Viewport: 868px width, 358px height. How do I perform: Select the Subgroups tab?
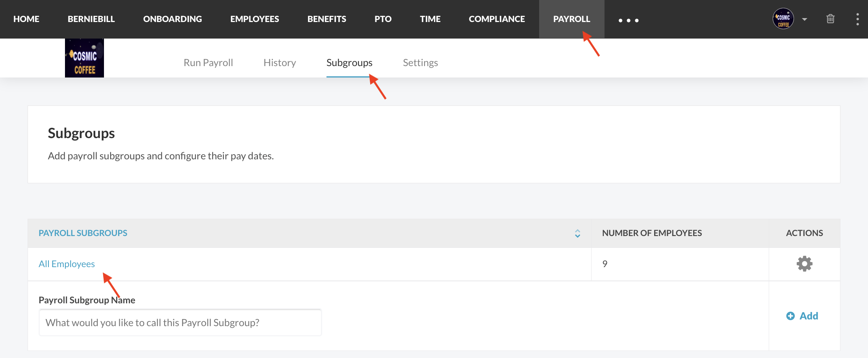click(x=349, y=63)
